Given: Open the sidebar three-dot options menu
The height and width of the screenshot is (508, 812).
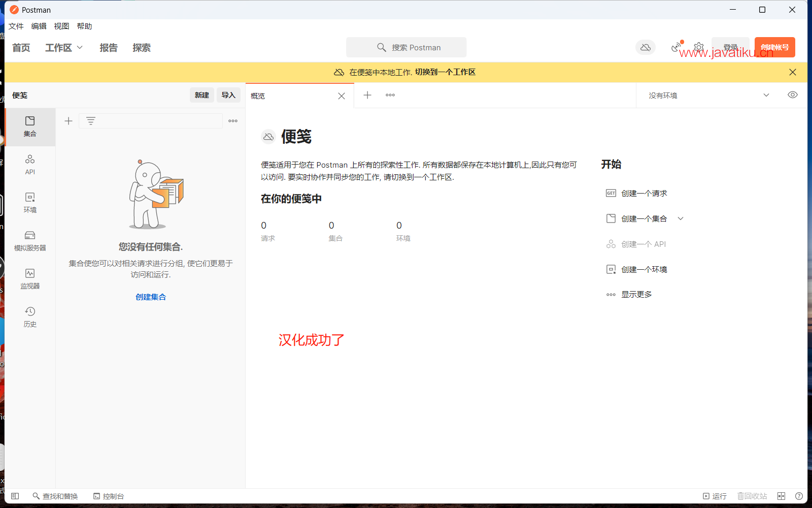Looking at the screenshot, I should (x=233, y=121).
